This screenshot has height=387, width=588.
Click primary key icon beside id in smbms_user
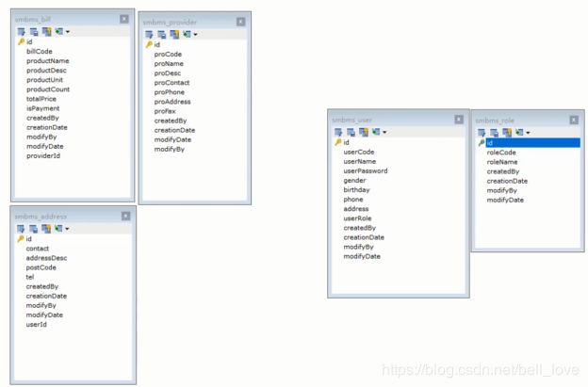point(338,142)
